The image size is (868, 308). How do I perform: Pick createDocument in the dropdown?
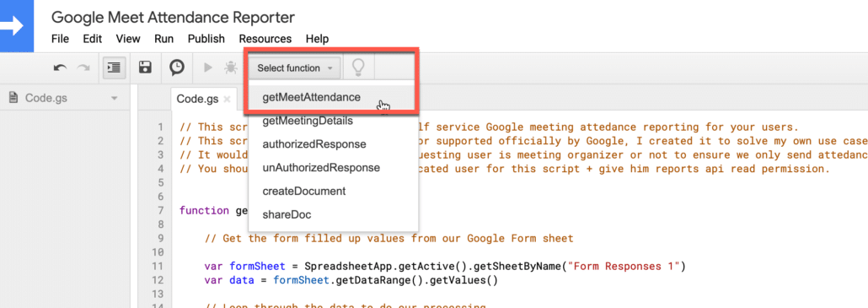333,191
